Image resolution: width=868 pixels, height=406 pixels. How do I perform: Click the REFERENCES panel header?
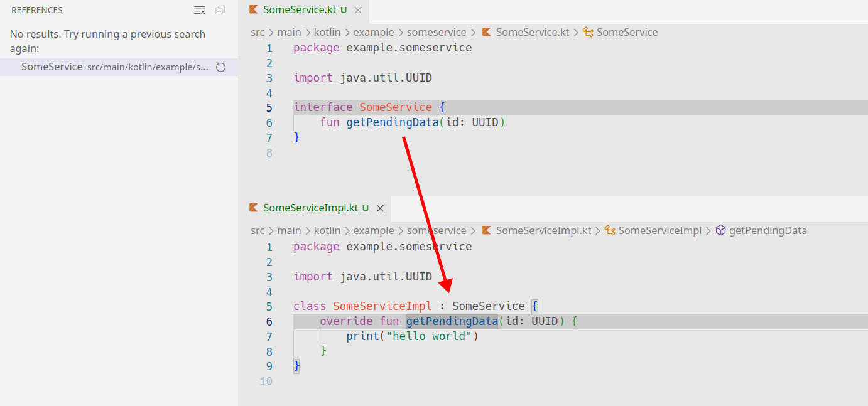[37, 10]
